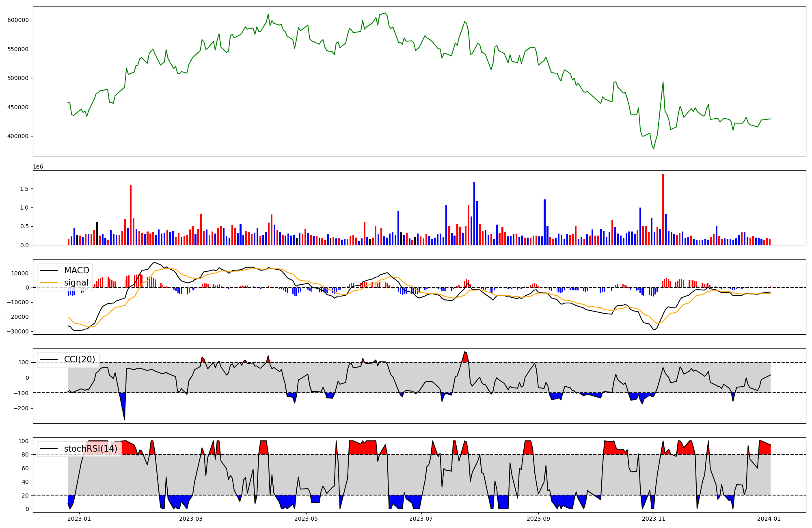Viewport: 812px width, 528px height.
Task: Click the 400000 price axis label
Action: 18,136
